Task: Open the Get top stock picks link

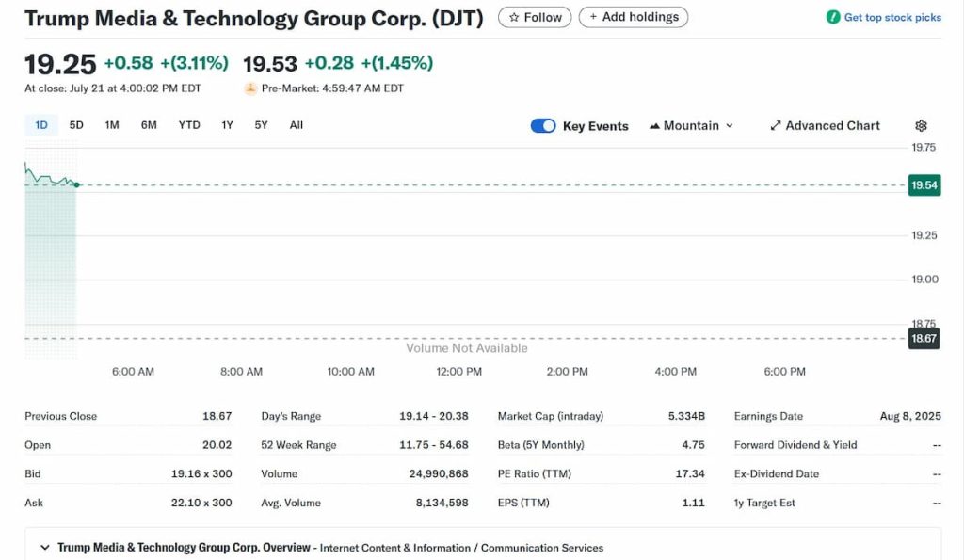Action: tap(892, 17)
